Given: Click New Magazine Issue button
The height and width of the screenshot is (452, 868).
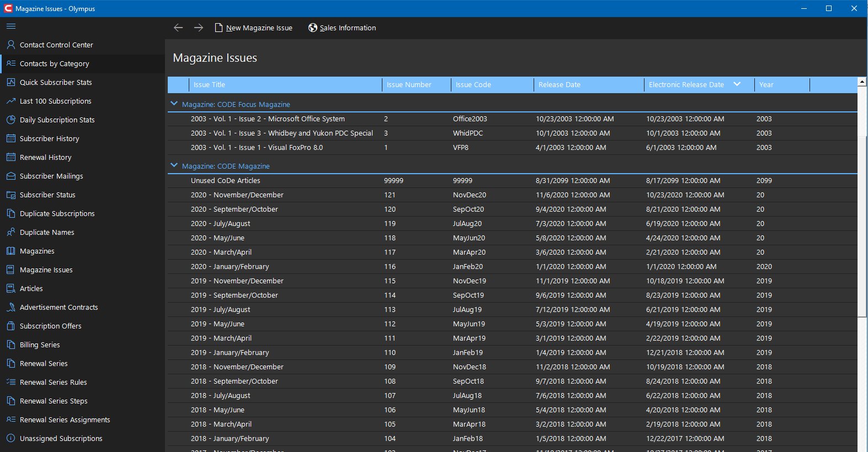Looking at the screenshot, I should click(254, 28).
